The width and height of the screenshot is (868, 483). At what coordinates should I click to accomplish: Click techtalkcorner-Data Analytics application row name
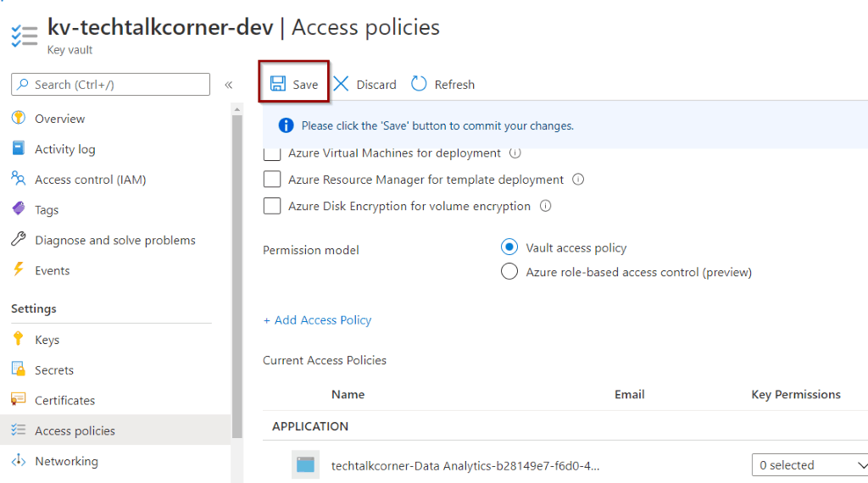coord(465,466)
